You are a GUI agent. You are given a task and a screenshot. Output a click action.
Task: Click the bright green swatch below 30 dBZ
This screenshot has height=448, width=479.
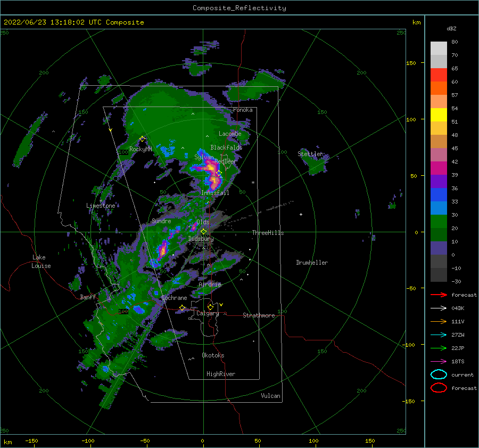(x=439, y=221)
